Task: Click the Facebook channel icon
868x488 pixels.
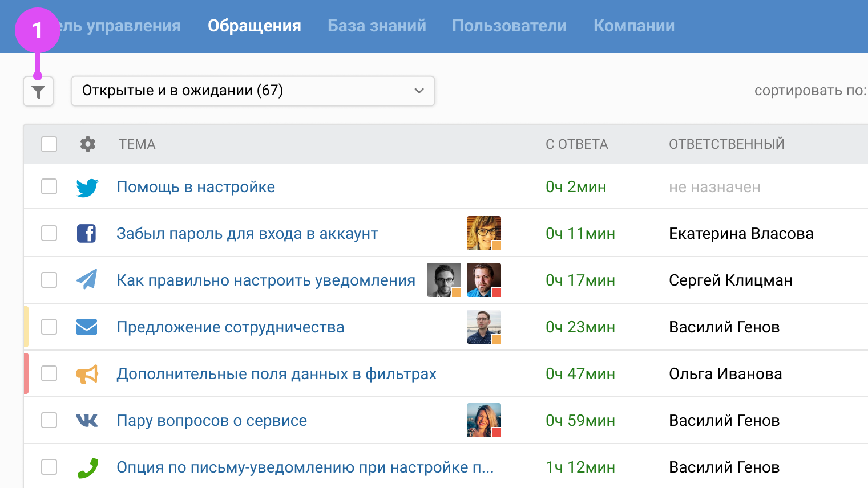Action: 87,234
